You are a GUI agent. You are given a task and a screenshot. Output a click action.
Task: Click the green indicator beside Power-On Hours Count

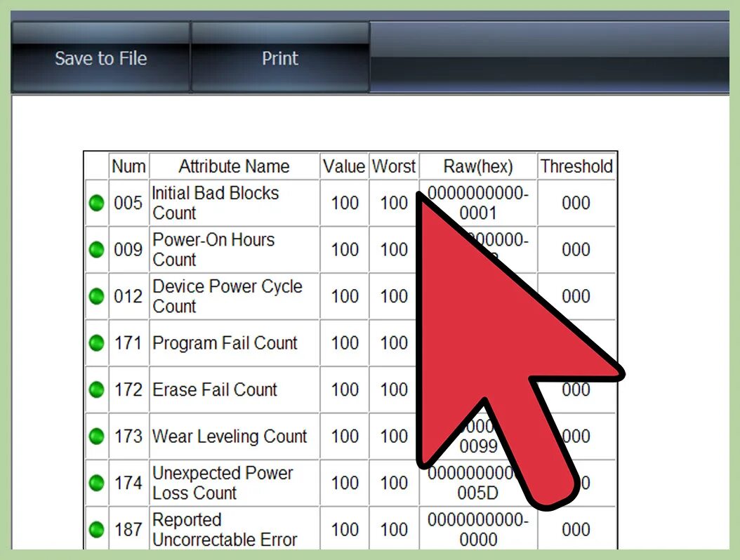[96, 250]
